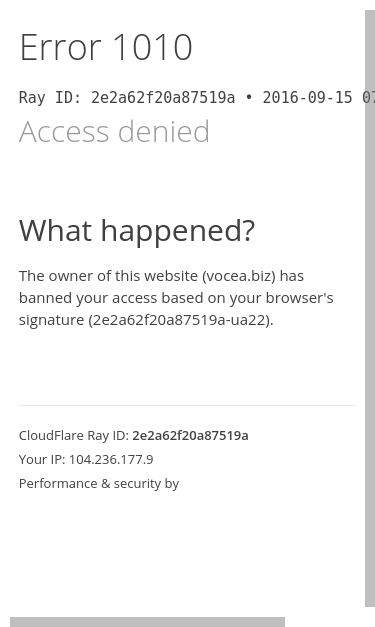Click the 2016-09-15 date text
375x627 pixels.
tap(307, 98)
